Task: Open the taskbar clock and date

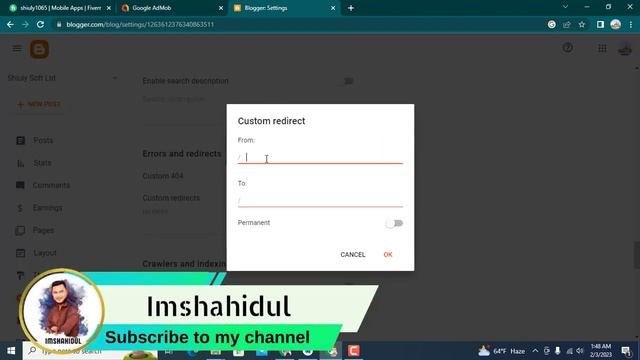Action: 601,351
